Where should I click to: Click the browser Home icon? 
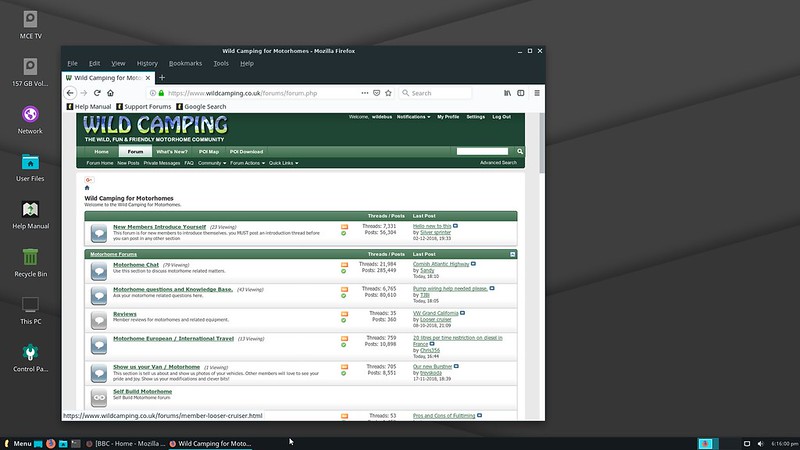click(x=111, y=93)
